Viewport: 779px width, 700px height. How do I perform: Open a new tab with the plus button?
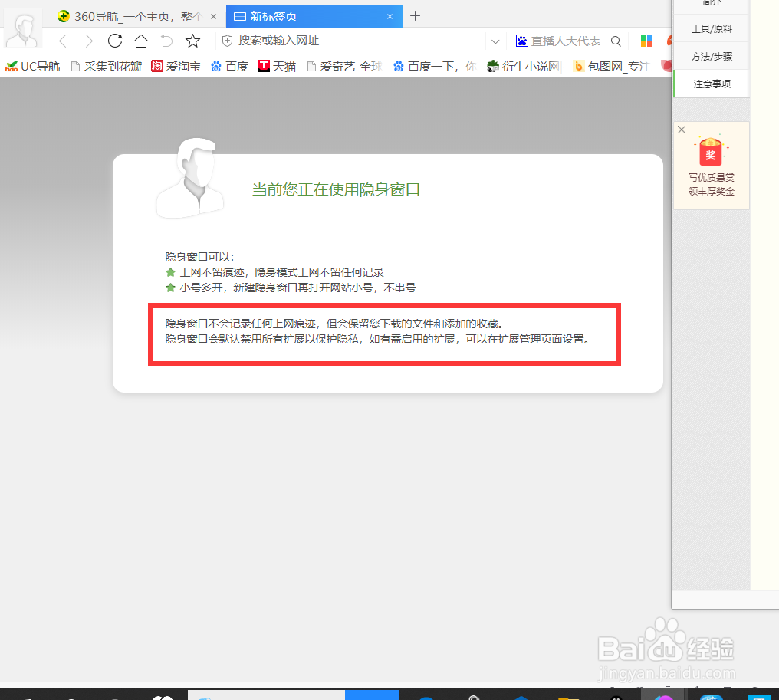coord(415,15)
